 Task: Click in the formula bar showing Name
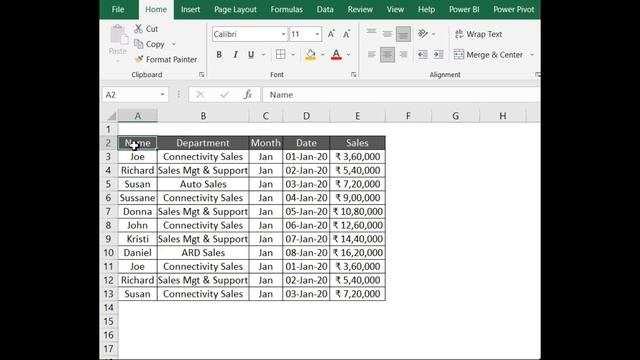coord(401,95)
